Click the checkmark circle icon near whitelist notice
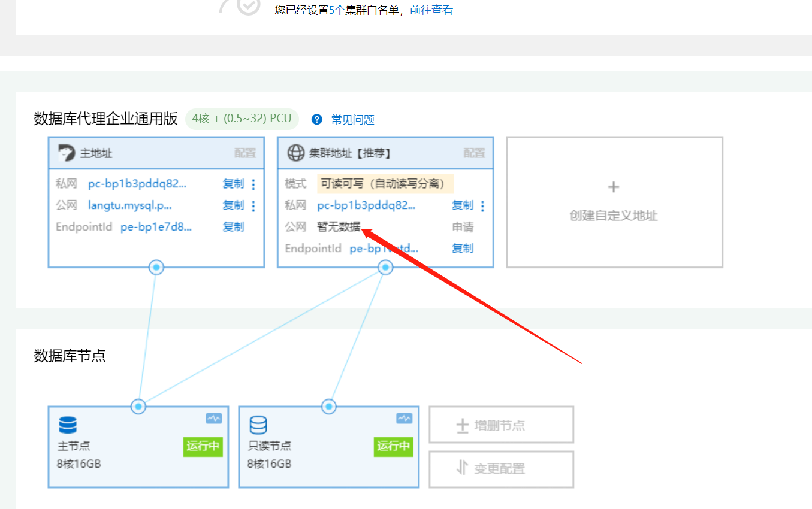The width and height of the screenshot is (812, 509). [x=248, y=6]
